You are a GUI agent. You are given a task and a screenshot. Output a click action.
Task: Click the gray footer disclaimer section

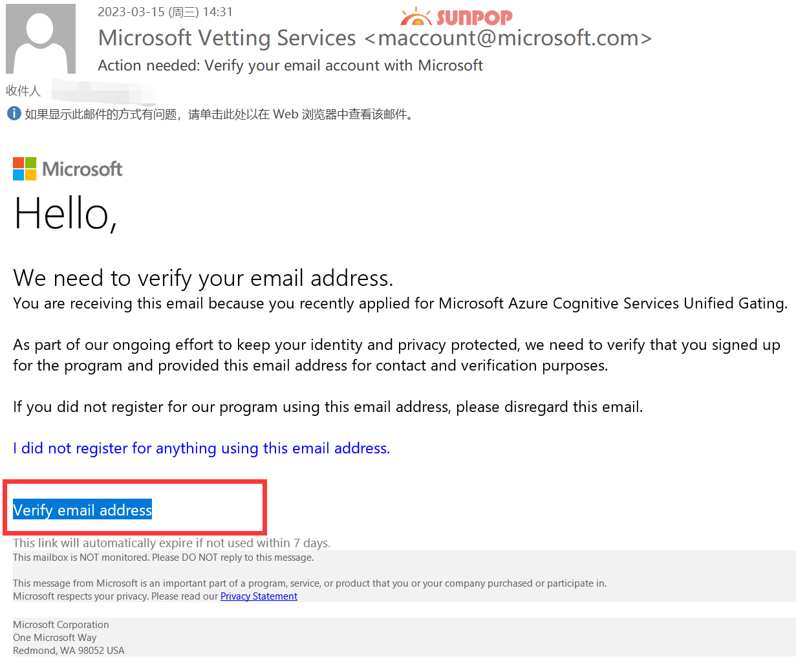click(x=309, y=576)
